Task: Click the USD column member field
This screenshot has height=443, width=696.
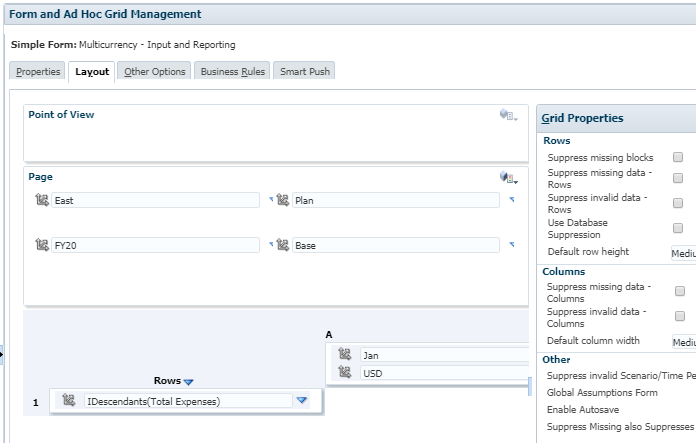Action: coord(445,373)
